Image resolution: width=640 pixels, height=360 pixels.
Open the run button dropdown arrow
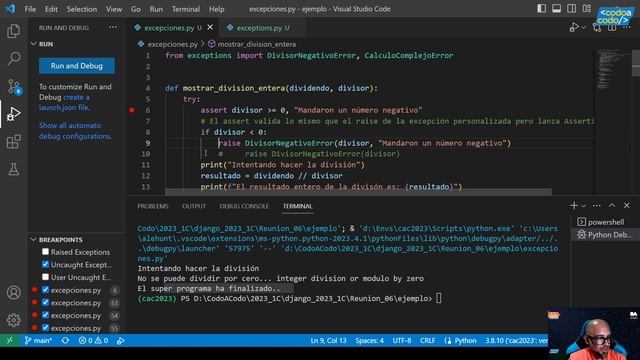tap(583, 27)
